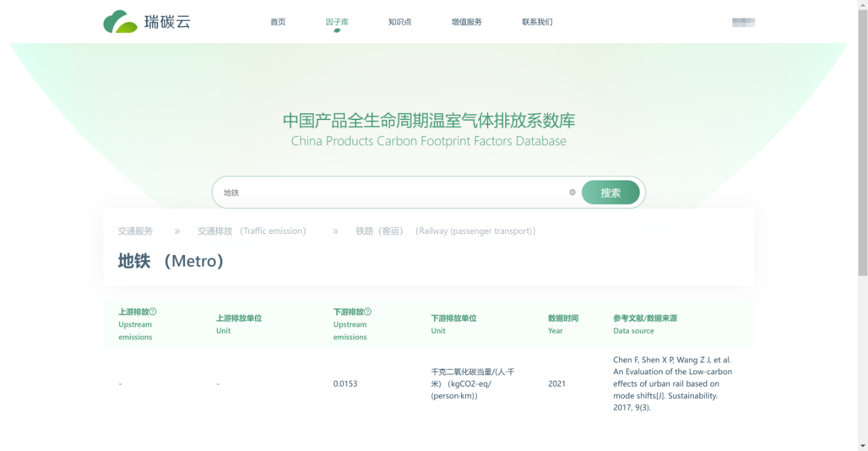
Task: Go to the 知识点 page
Action: tap(399, 22)
